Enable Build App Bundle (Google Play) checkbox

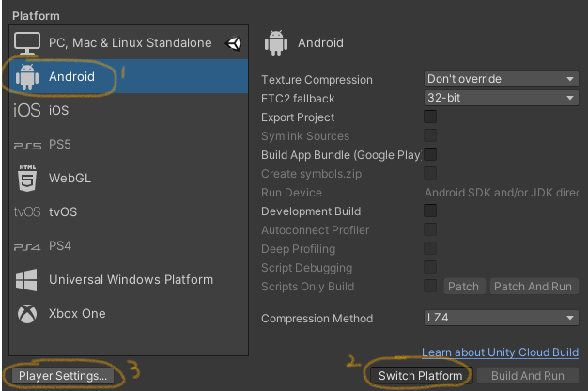(430, 154)
